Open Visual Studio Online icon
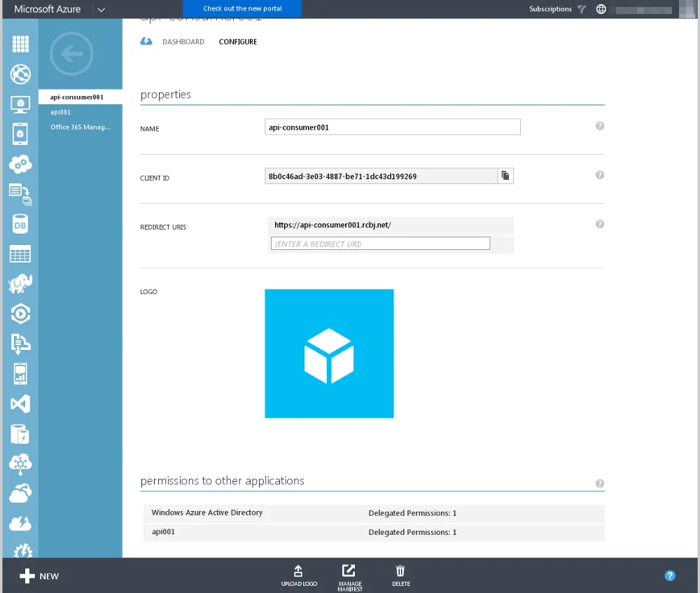Screen dimensions: 700x593 click(20, 404)
